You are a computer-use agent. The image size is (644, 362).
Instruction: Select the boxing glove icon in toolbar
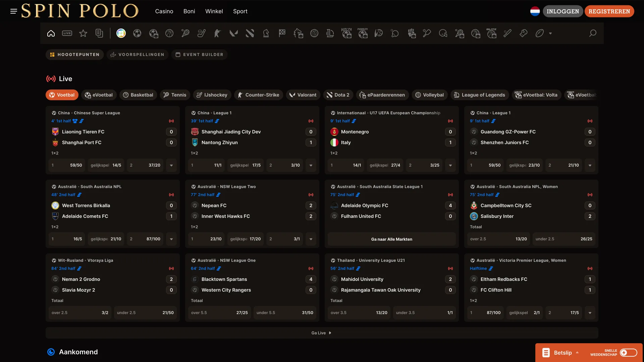(x=524, y=33)
